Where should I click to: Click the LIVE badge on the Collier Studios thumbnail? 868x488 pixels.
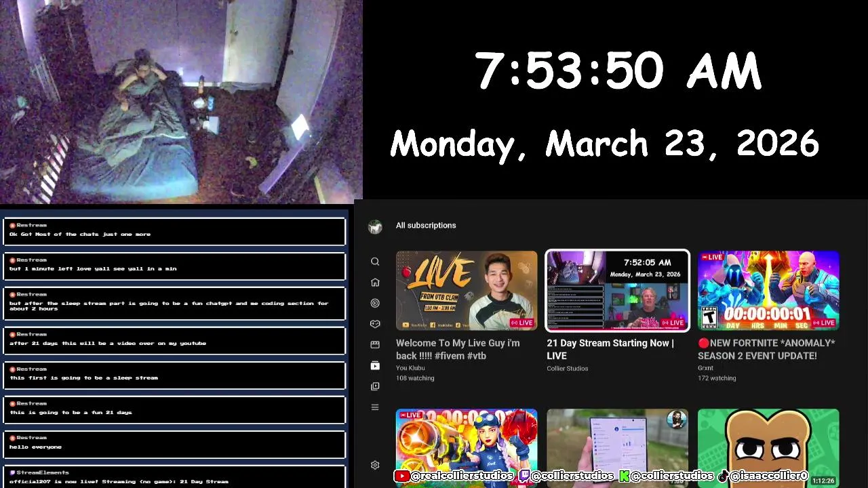673,323
